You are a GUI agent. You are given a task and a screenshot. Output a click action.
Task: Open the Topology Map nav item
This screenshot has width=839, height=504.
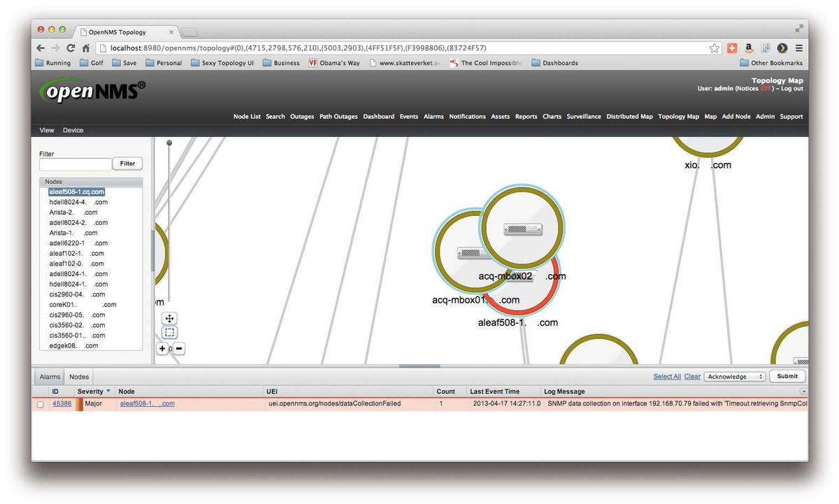(x=678, y=117)
